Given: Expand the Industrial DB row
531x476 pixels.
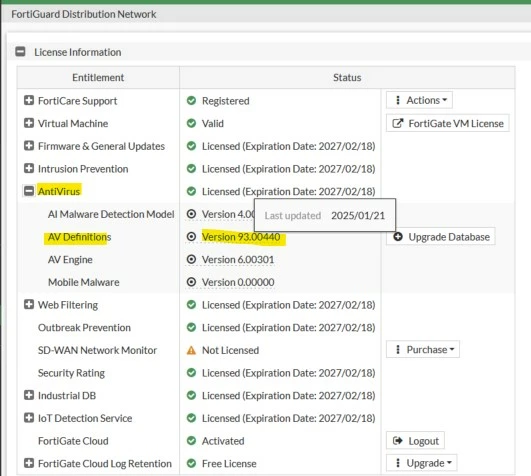Looking at the screenshot, I should [29, 395].
